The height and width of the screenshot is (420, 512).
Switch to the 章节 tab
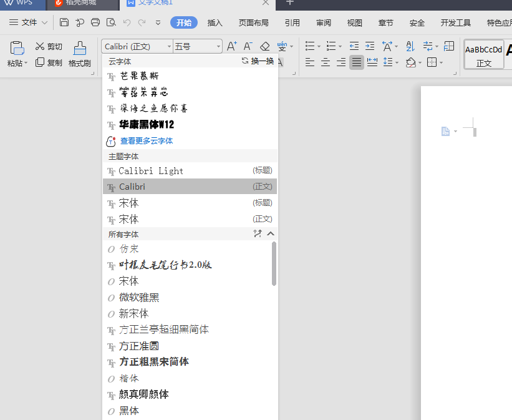386,22
